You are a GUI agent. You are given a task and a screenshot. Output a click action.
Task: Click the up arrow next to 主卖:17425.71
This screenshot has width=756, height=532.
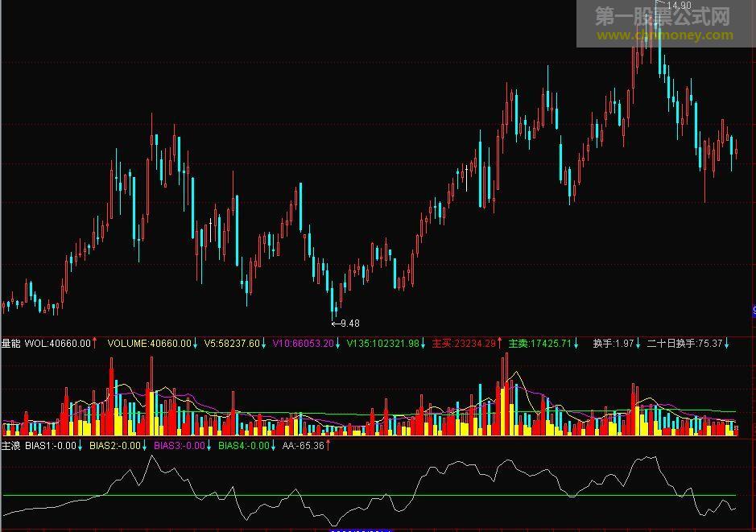576,343
